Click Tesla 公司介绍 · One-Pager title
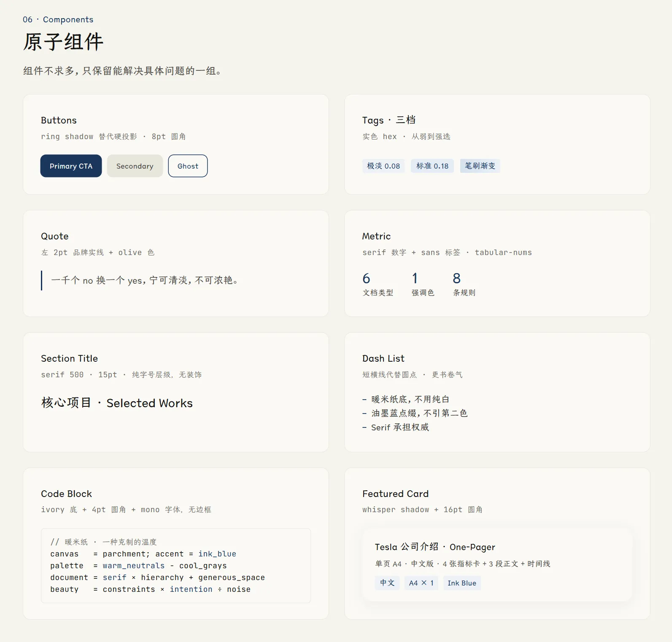The height and width of the screenshot is (642, 672). (x=435, y=547)
